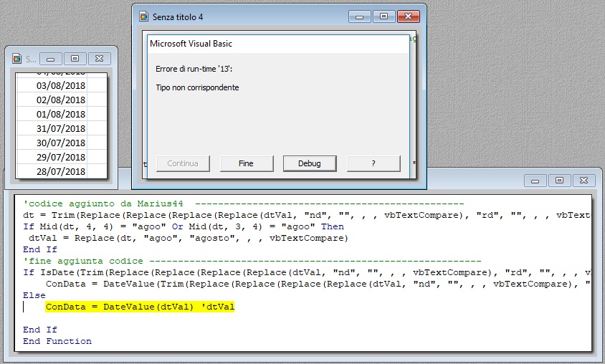Image resolution: width=605 pixels, height=364 pixels.
Task: Minimize the code window
Action: click(535, 181)
